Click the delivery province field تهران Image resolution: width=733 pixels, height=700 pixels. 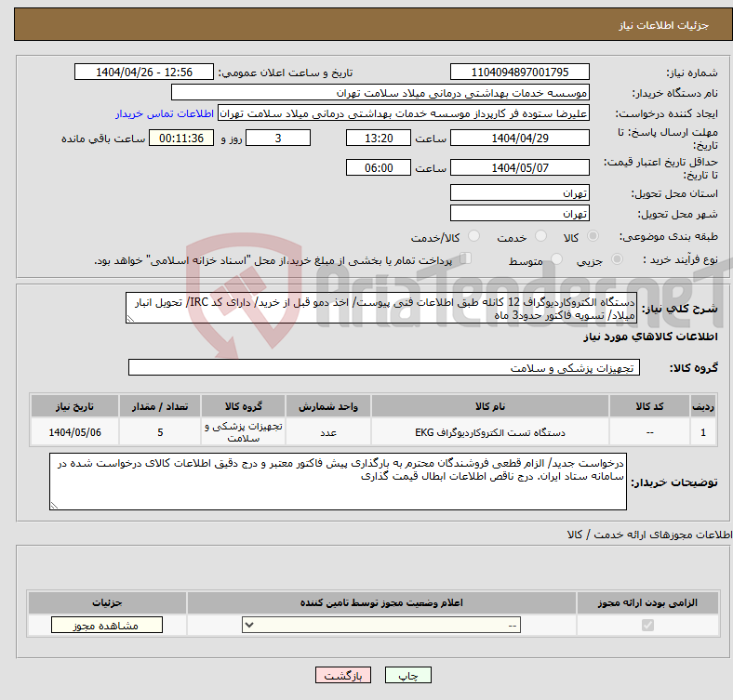click(x=519, y=192)
